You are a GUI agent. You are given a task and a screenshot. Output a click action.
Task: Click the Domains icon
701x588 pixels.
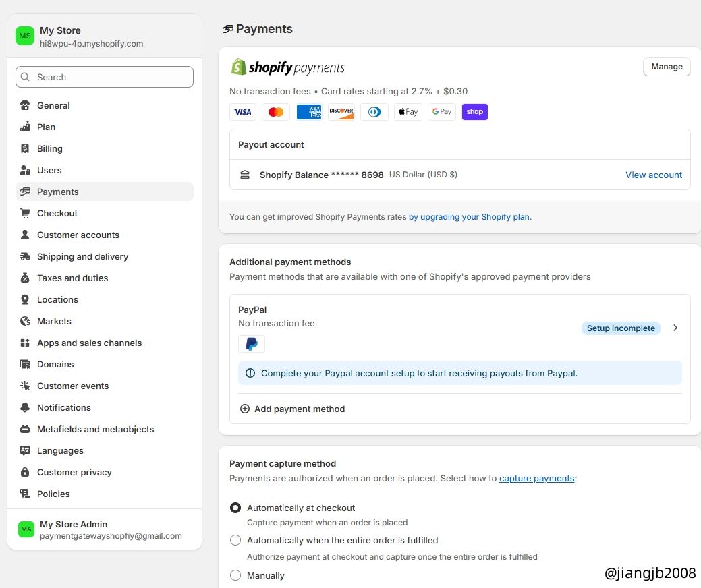pos(25,365)
